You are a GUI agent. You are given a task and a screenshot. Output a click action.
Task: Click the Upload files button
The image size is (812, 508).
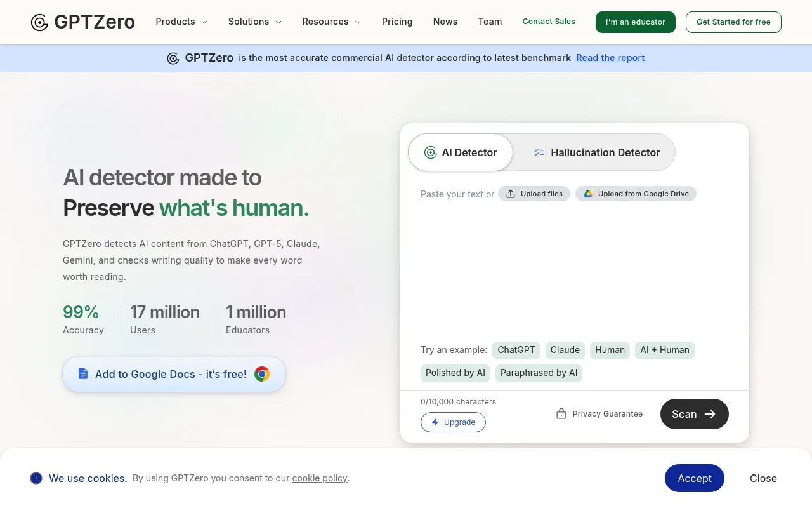[x=534, y=194]
